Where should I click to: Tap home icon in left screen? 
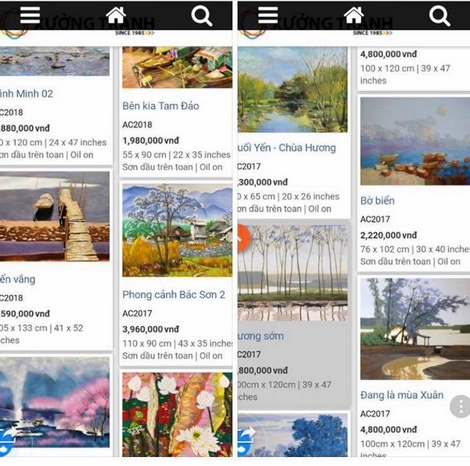[x=116, y=15]
